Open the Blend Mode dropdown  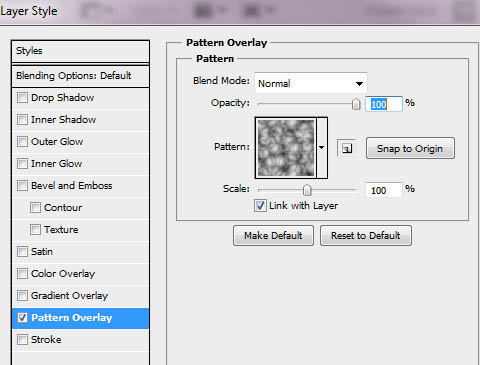pyautogui.click(x=311, y=83)
